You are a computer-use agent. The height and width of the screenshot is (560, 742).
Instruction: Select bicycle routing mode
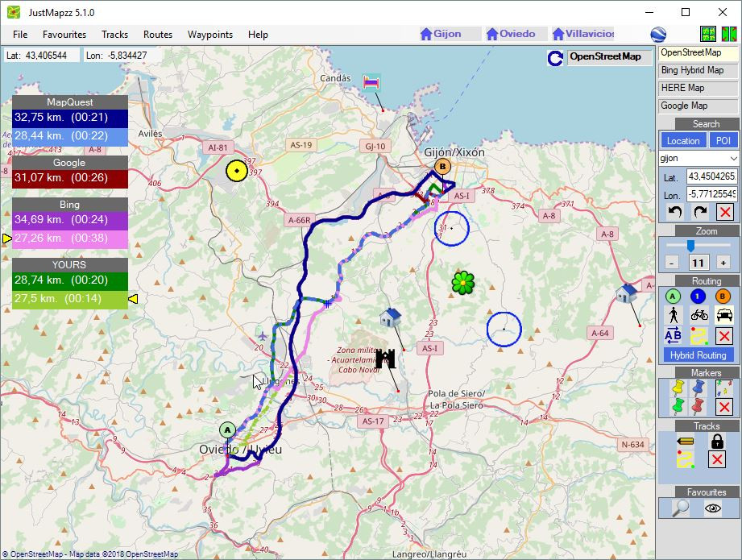pos(698,315)
